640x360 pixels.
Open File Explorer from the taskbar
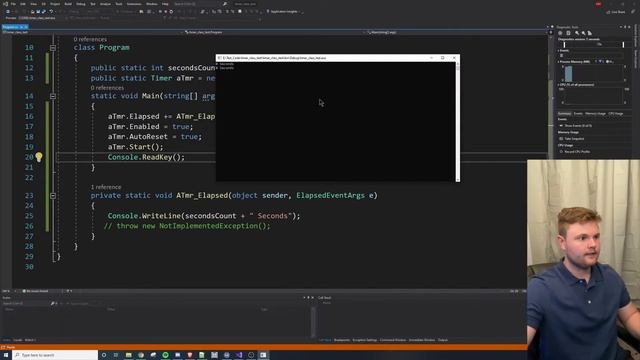tap(129, 355)
